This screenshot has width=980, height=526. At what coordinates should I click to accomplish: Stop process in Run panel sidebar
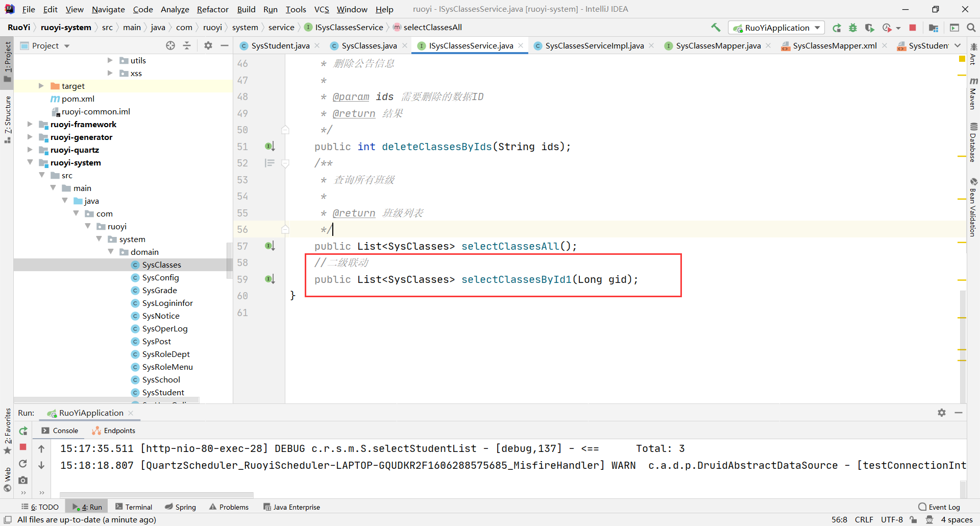pyautogui.click(x=23, y=447)
